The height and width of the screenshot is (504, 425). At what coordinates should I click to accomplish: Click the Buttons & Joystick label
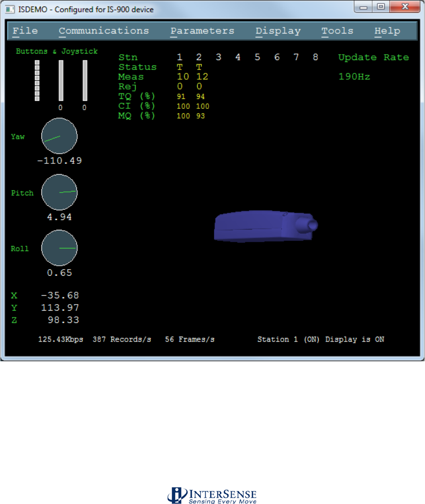(57, 51)
